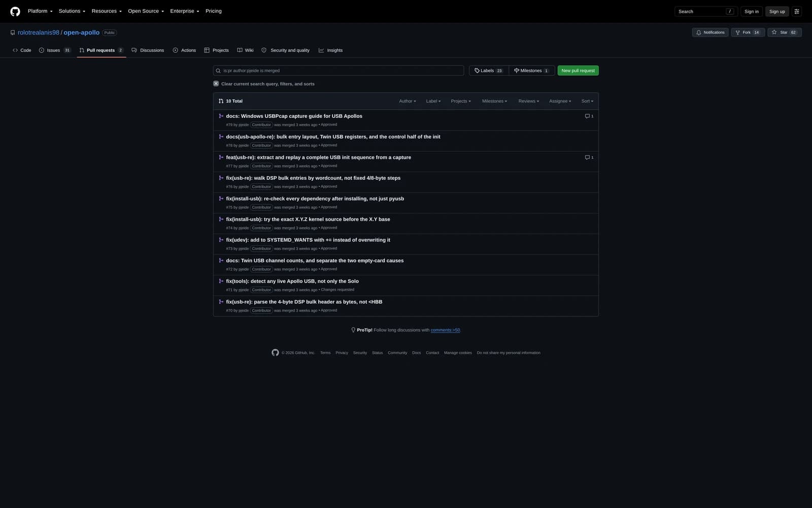Image resolution: width=812 pixels, height=508 pixels.
Task: Click the merged icon for PR #76
Action: pos(221,178)
